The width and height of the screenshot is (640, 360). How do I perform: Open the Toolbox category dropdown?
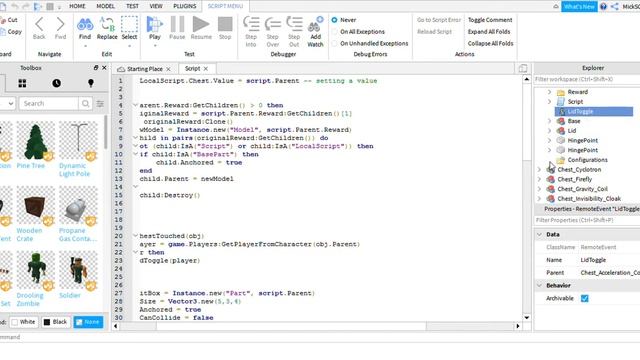tap(7, 104)
